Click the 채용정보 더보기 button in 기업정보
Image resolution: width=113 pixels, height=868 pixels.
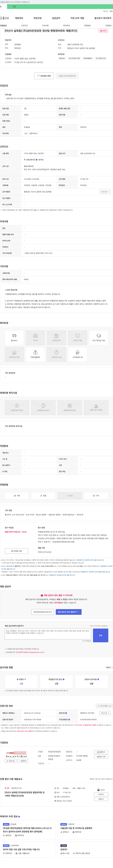[x=101, y=757]
